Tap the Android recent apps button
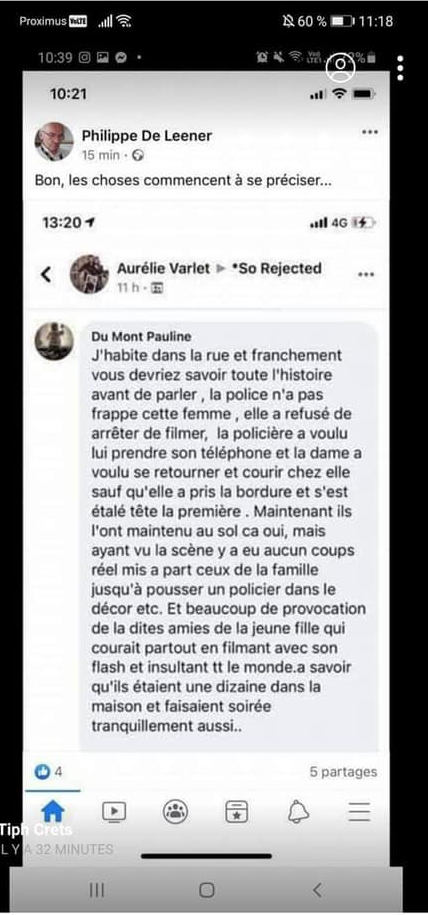Image resolution: width=428 pixels, height=915 pixels. tap(97, 889)
